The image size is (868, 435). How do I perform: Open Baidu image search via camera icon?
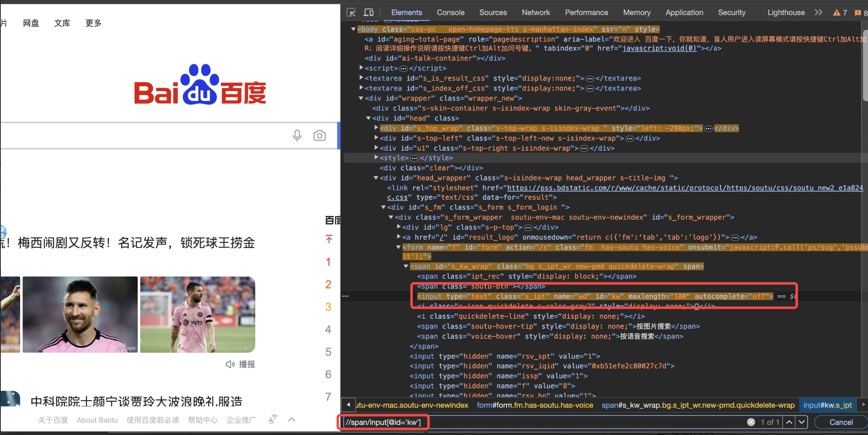(320, 136)
